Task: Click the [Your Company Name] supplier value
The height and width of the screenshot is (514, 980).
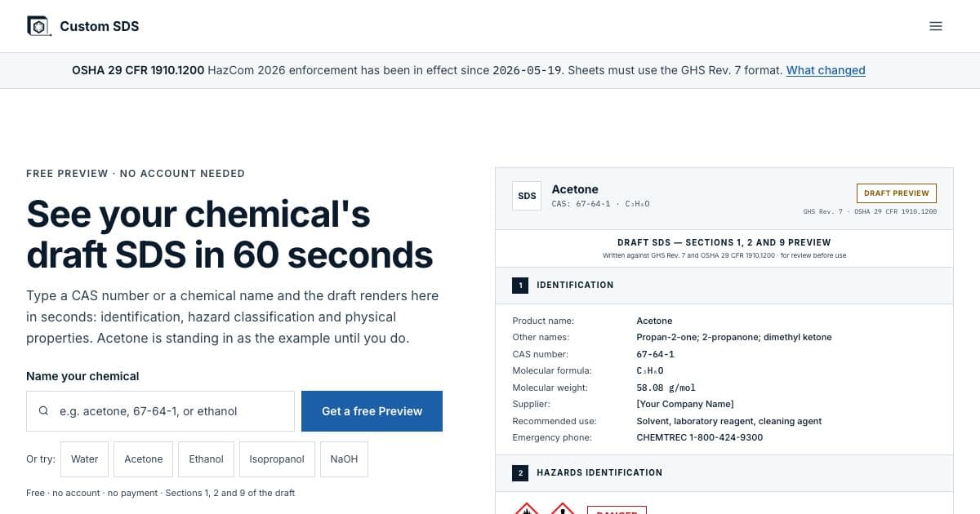Action: [684, 404]
